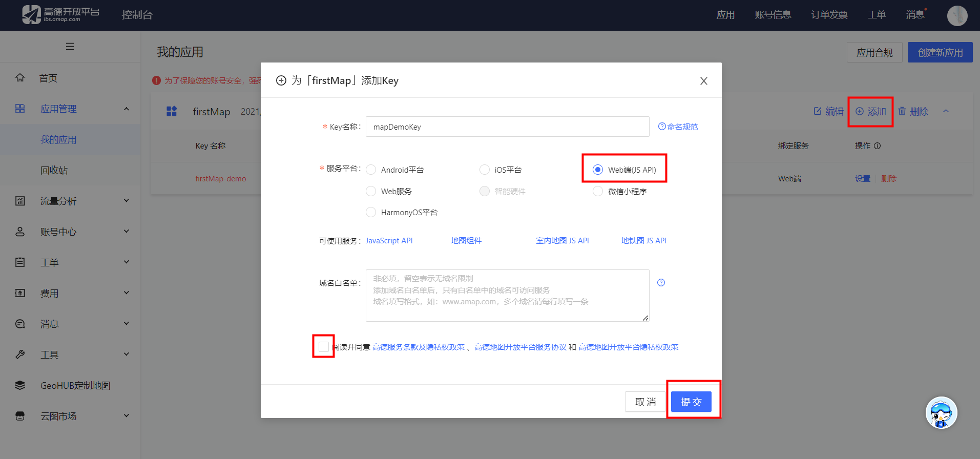This screenshot has width=980, height=459.
Task: Click the 提交 submit button
Action: click(691, 402)
